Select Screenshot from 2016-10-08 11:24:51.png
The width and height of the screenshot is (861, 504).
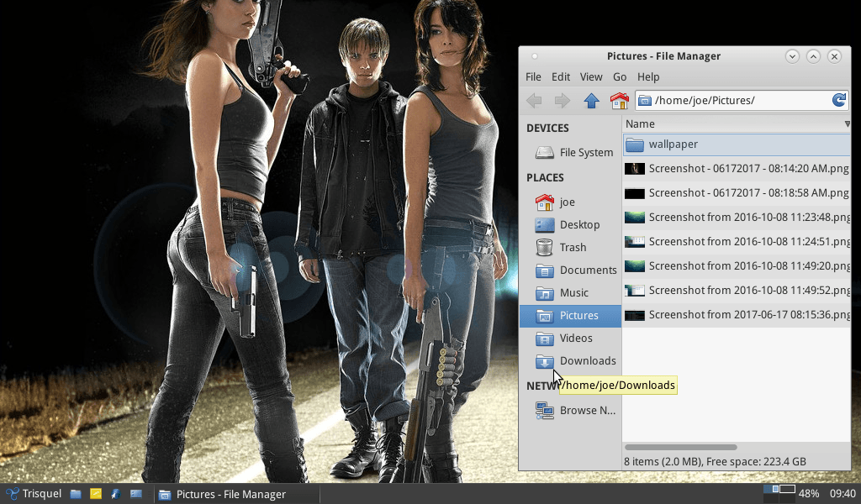pyautogui.click(x=737, y=241)
